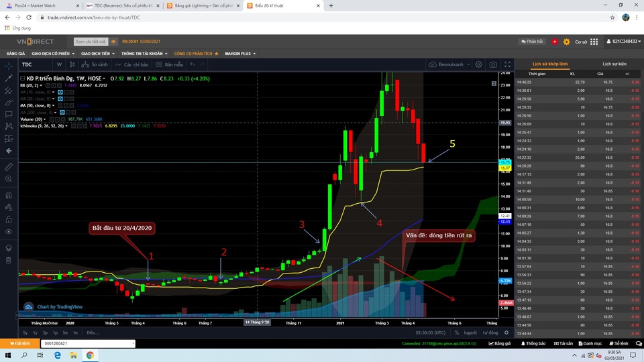Select the 5y time range
Viewport: 644px width, 362px height.
(25, 333)
